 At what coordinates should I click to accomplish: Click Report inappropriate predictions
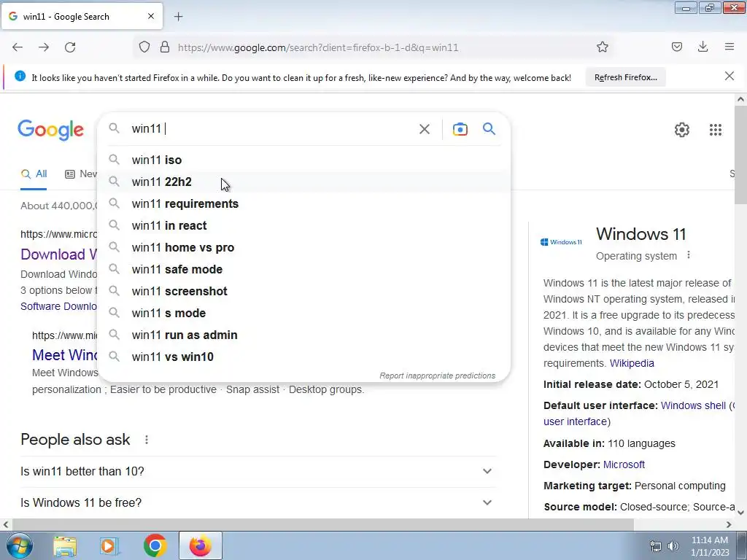click(438, 376)
